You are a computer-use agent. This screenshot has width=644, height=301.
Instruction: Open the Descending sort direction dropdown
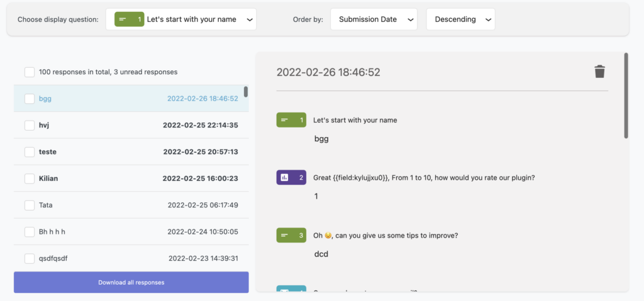point(460,19)
